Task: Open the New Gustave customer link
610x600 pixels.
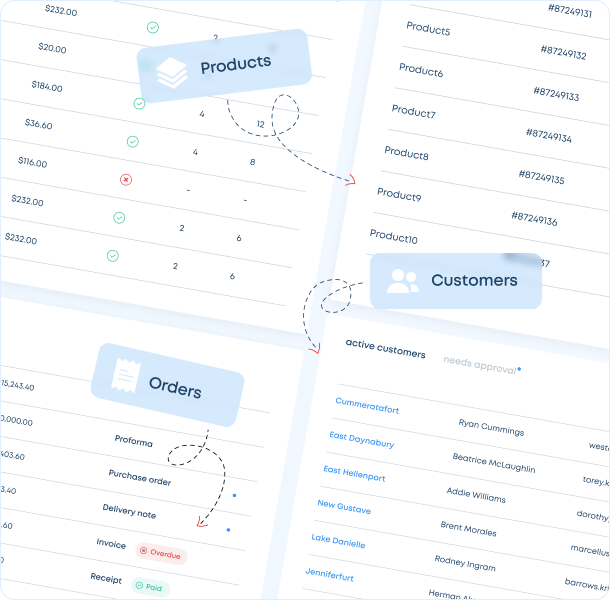Action: pyautogui.click(x=344, y=507)
